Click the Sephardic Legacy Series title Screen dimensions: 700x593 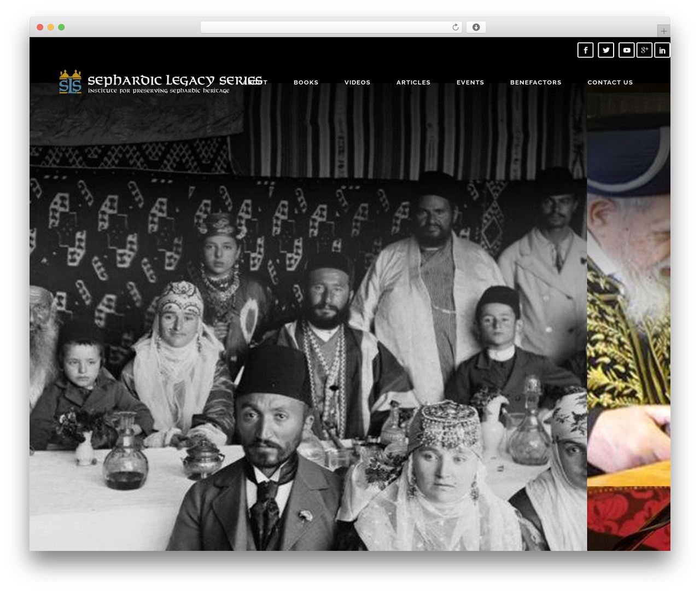coord(174,80)
